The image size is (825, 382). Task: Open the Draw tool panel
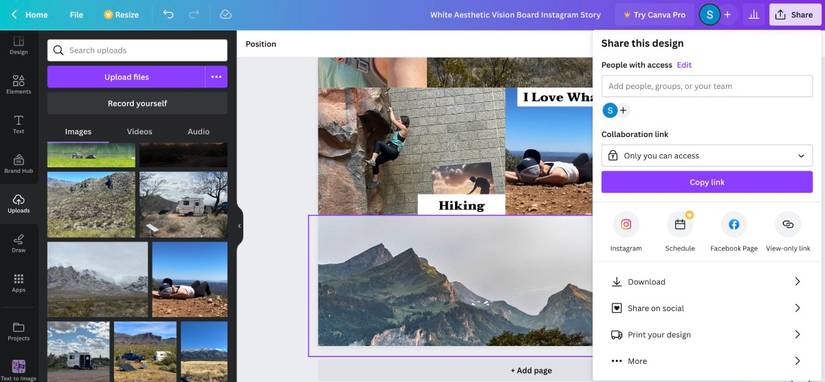click(x=18, y=243)
